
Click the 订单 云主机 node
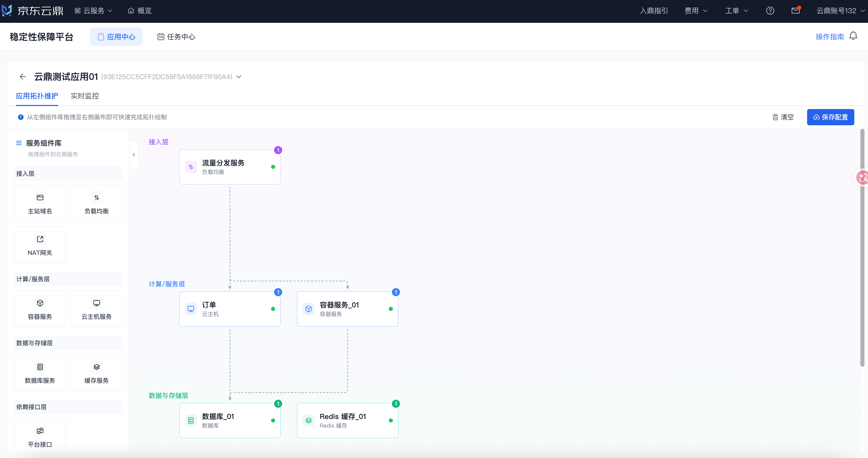pyautogui.click(x=230, y=309)
